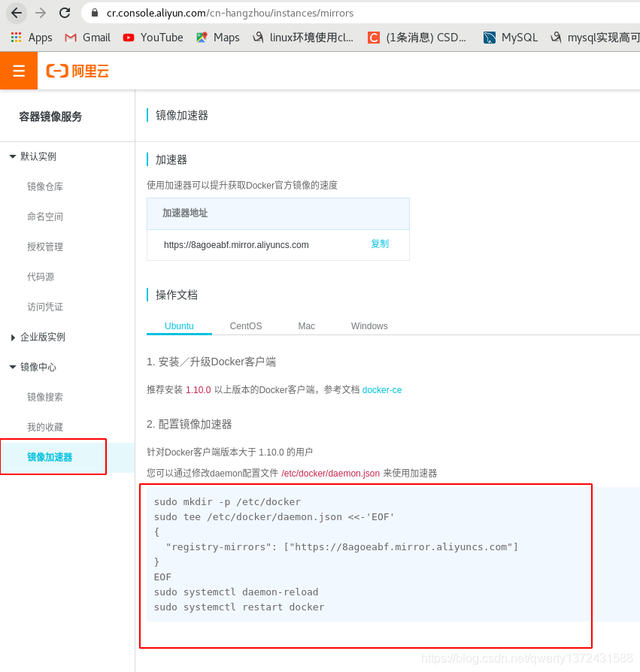This screenshot has height=672, width=640.
Task: Click the sudo tee /etc/docker/daemon.json line
Action: click(274, 516)
